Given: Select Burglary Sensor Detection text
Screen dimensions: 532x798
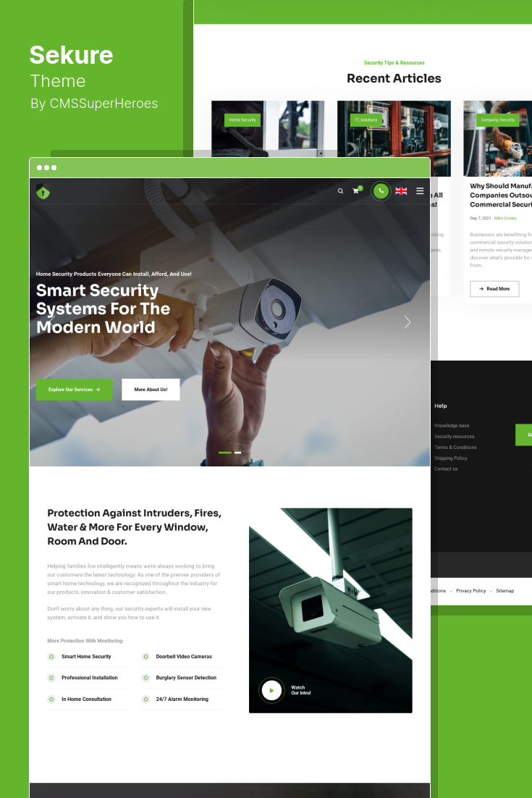Looking at the screenshot, I should [x=186, y=678].
